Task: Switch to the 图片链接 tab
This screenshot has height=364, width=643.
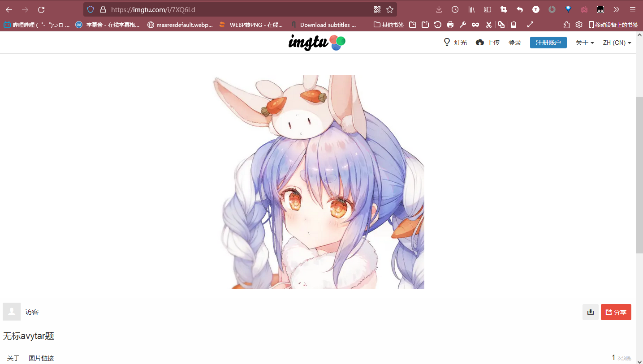Action: click(41, 358)
